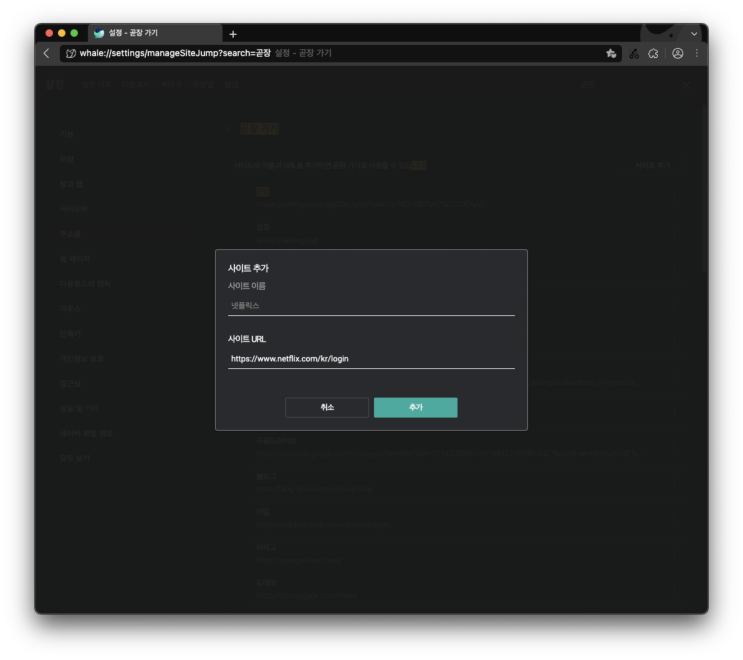Click the 사이트 추가 dialog title
The image size is (743, 660).
tap(248, 268)
